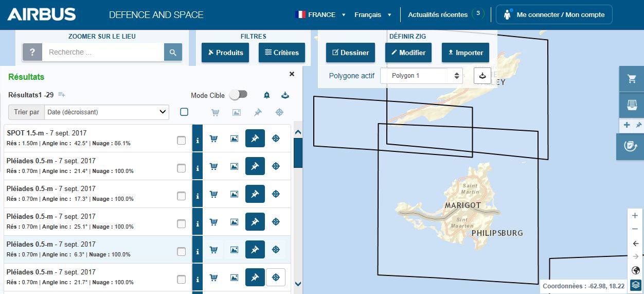Toggle Mode Cible switch

[x=238, y=95]
